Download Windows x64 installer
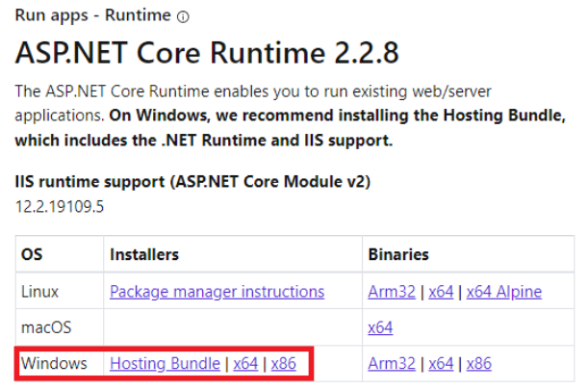Image resolution: width=588 pixels, height=390 pixels. click(x=245, y=363)
